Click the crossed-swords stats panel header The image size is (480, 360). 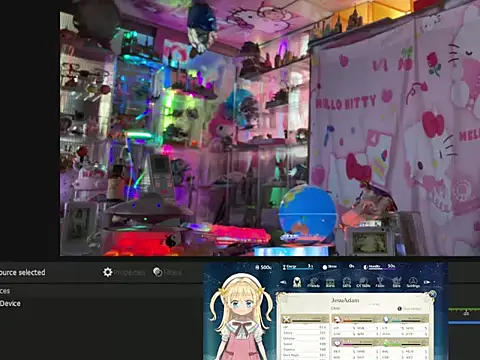(305, 319)
